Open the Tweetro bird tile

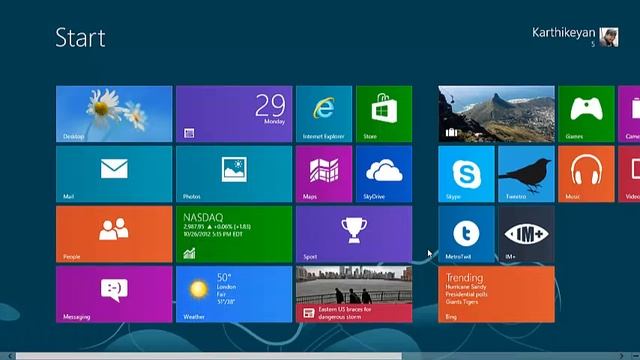click(526, 174)
